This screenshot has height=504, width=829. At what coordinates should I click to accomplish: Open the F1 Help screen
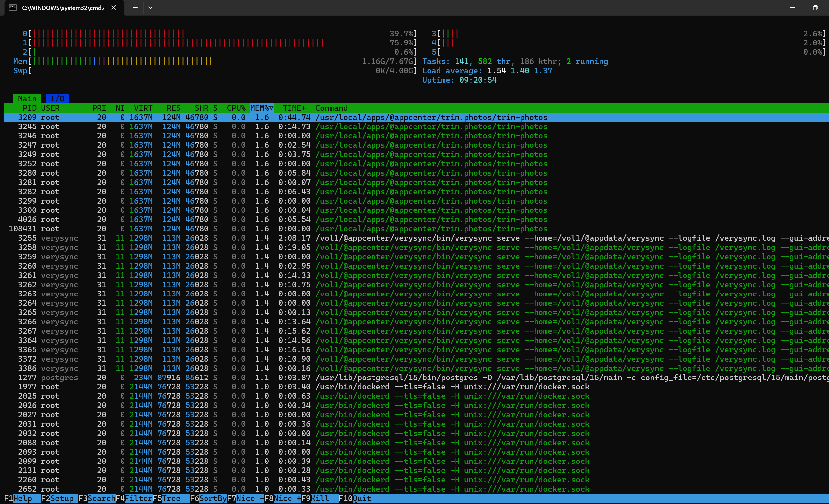coord(22,498)
